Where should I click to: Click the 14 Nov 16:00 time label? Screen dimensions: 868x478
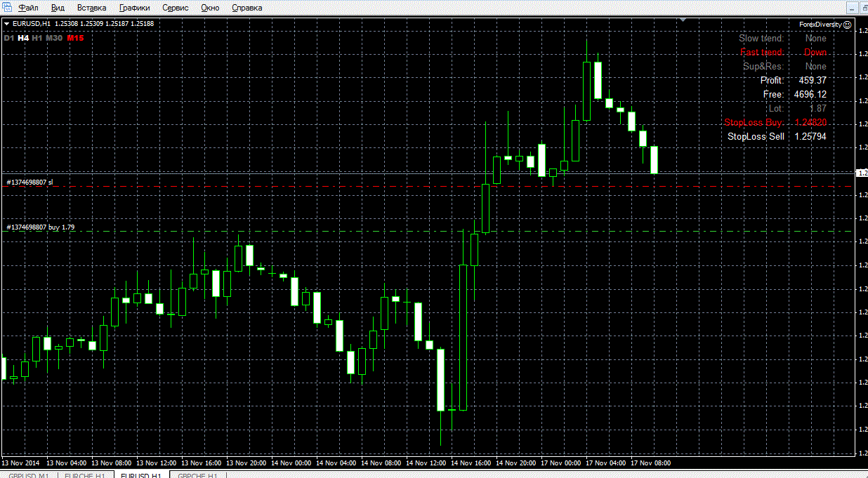(471, 463)
